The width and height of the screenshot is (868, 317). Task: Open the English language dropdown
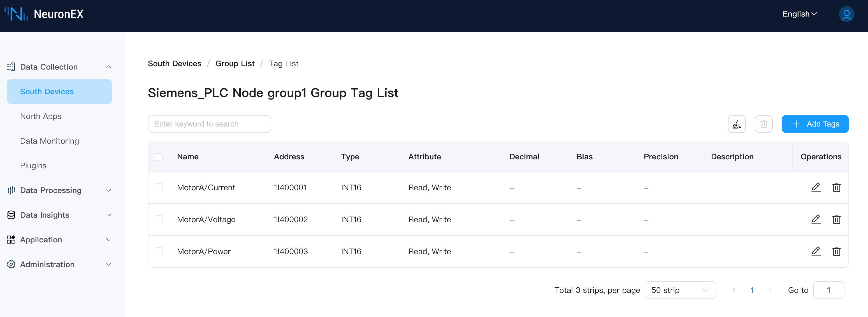(799, 14)
